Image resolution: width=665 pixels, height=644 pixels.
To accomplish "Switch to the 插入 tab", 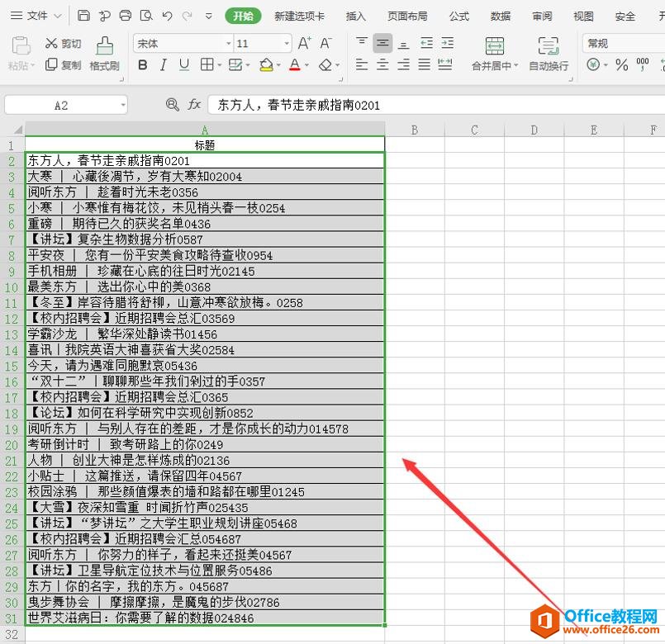I will pyautogui.click(x=355, y=17).
